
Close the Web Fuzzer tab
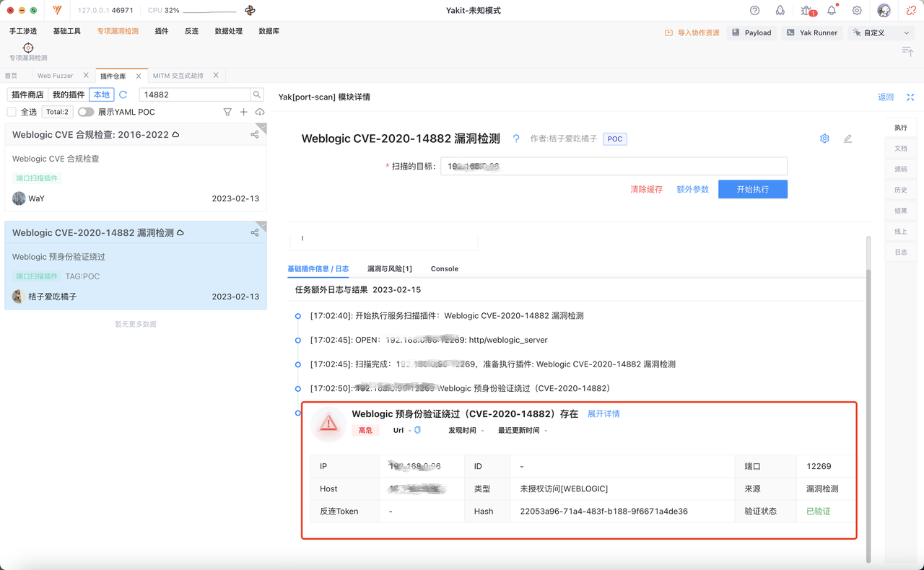coord(86,75)
